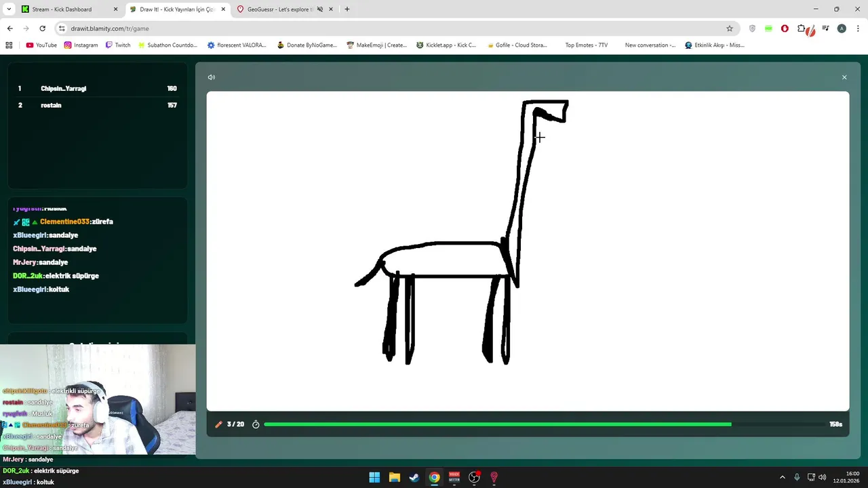Click DOR_2uk chat message elektrik süpürge

[x=56, y=276]
